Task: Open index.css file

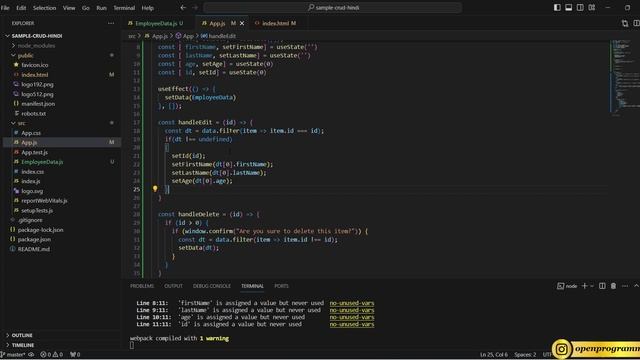Action: tap(33, 171)
